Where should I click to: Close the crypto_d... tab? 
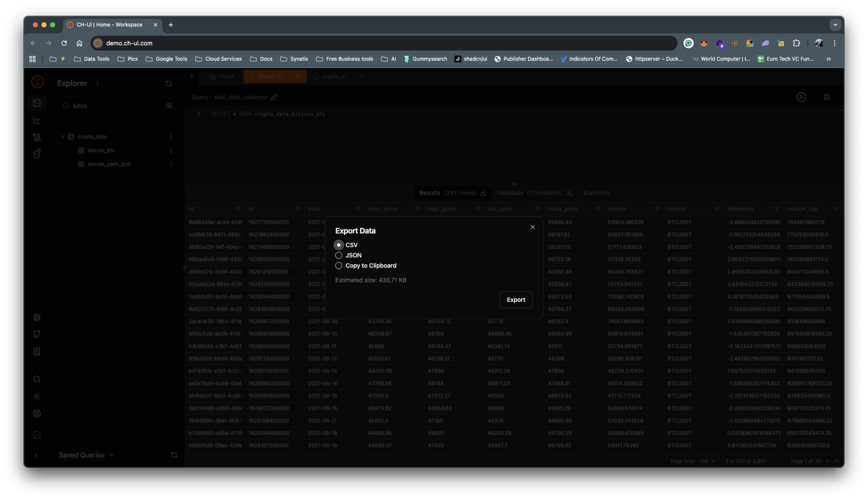(362, 76)
